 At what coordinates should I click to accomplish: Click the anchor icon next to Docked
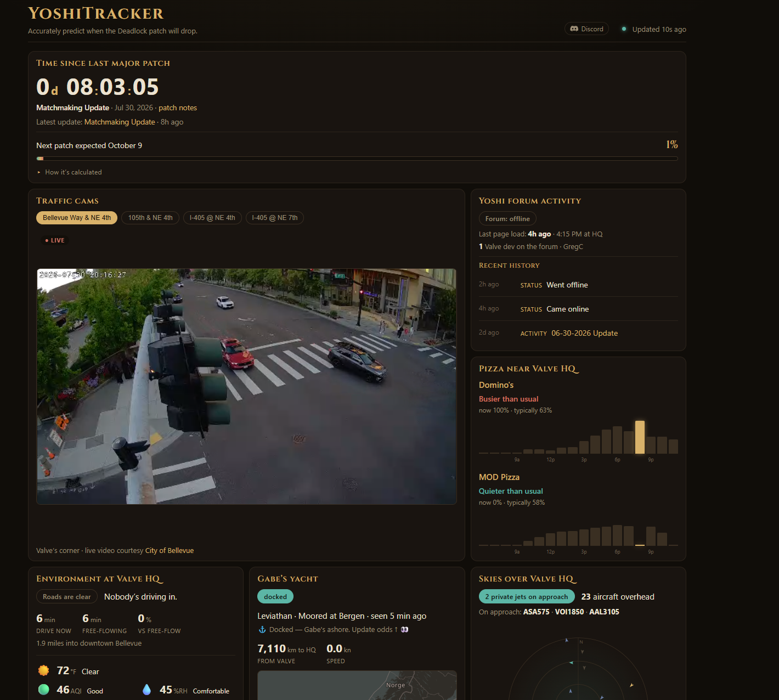tap(262, 630)
